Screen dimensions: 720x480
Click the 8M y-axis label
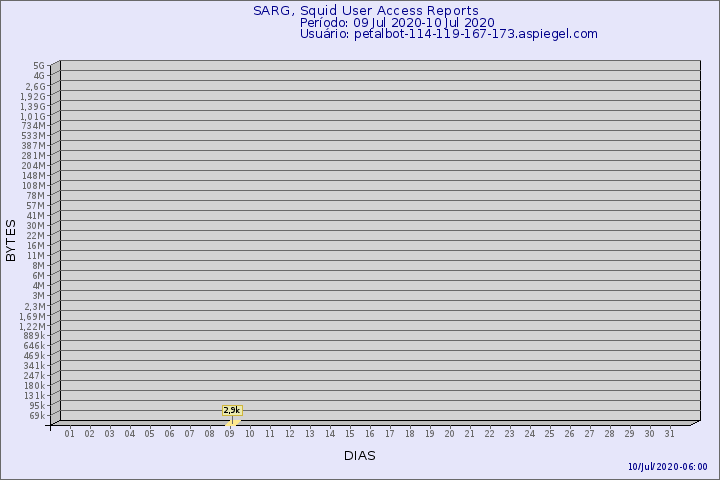coord(39,265)
